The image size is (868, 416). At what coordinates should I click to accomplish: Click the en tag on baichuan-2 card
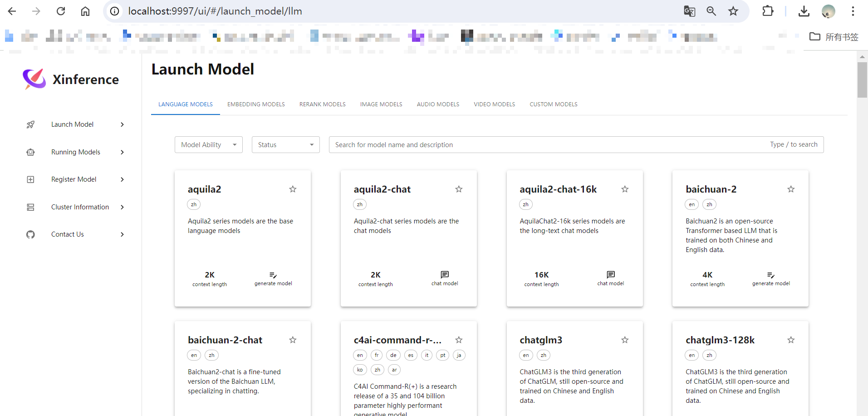[x=692, y=204]
